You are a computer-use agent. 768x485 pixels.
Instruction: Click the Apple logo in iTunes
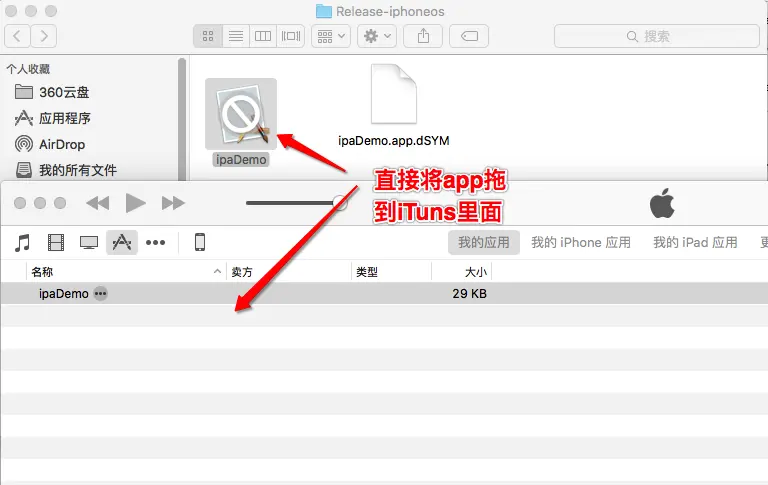click(662, 203)
